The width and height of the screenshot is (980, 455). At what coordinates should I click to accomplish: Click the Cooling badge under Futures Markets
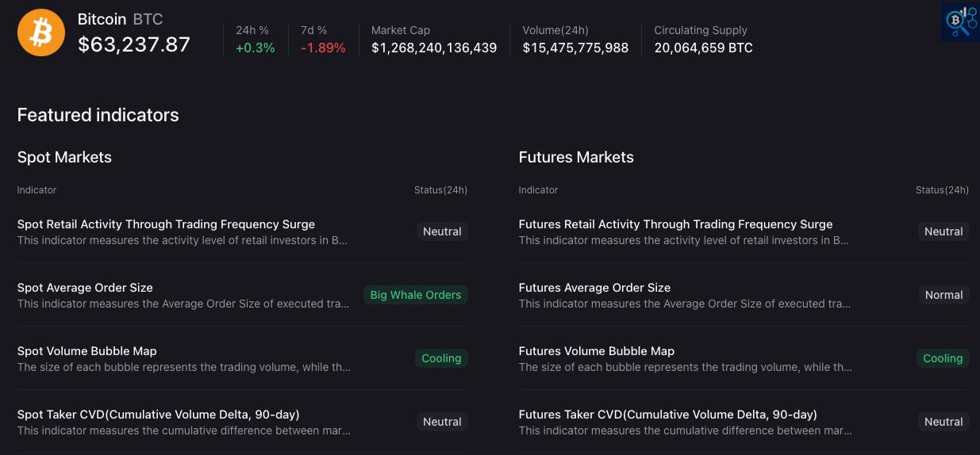(x=943, y=358)
